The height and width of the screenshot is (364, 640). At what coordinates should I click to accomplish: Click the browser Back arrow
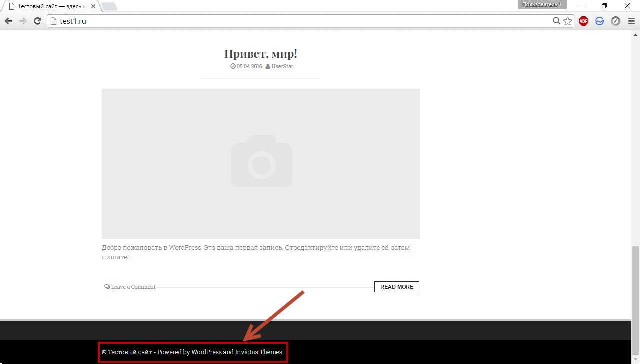[8, 21]
